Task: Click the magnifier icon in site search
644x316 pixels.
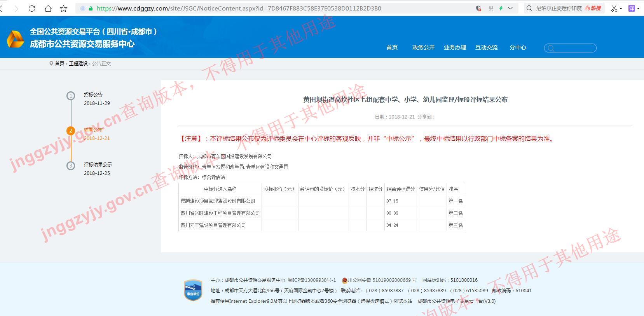Action: [550, 48]
